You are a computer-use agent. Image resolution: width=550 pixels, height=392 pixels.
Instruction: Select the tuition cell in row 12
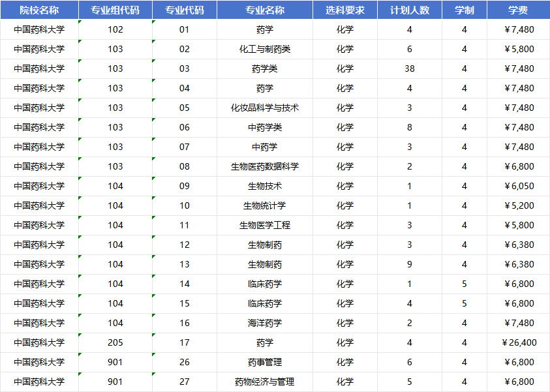(x=519, y=245)
